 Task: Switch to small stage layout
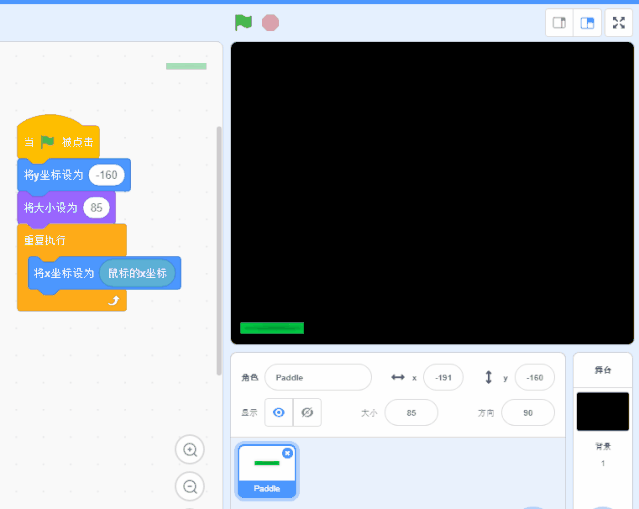point(560,23)
